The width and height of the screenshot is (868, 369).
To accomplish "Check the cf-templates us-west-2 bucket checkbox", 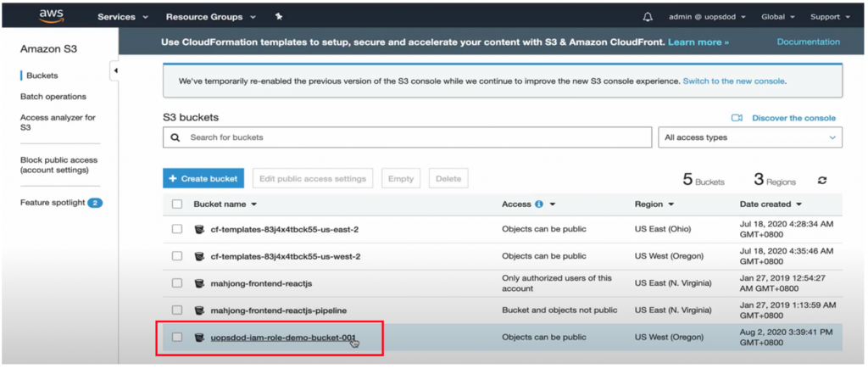I will tap(177, 256).
